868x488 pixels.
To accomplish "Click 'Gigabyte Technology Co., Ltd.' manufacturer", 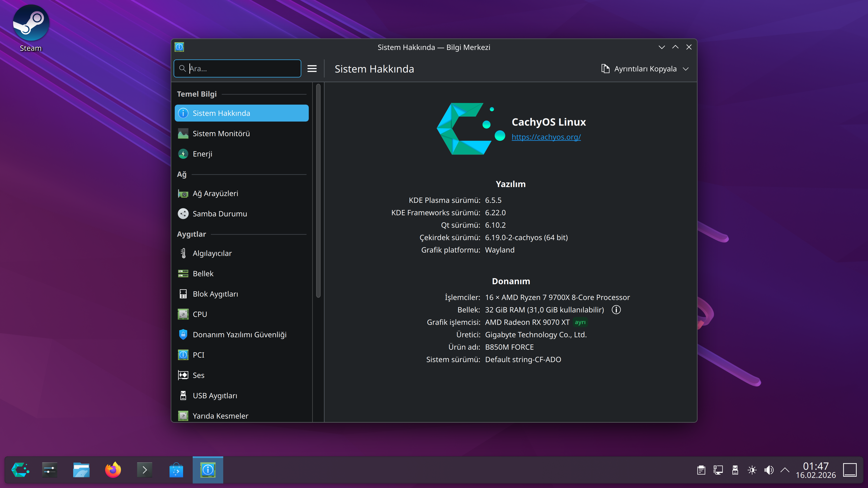I will click(x=536, y=334).
